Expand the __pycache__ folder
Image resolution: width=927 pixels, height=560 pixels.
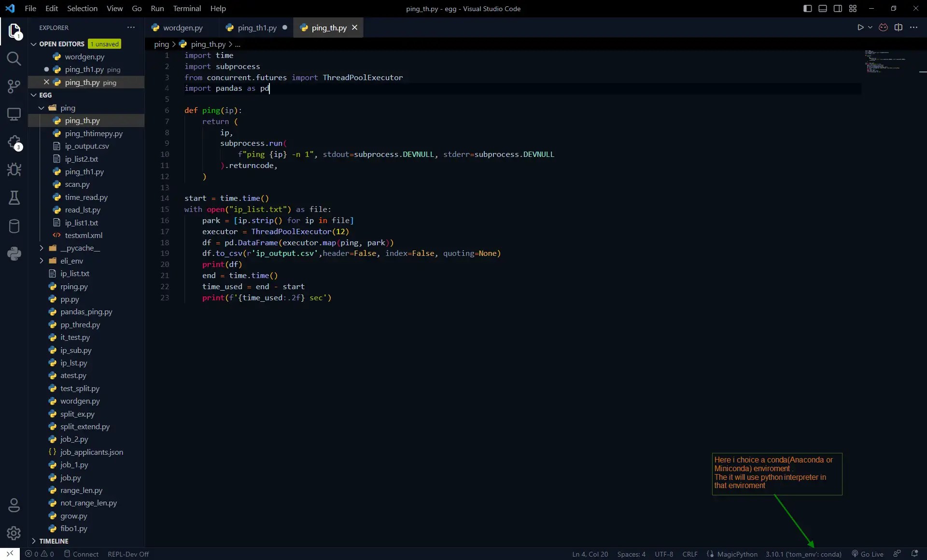(42, 249)
